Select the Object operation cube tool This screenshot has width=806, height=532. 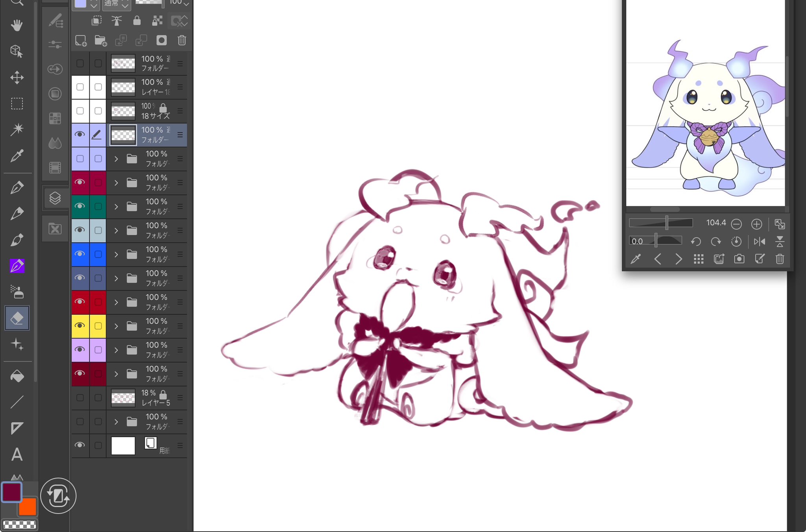tap(17, 51)
